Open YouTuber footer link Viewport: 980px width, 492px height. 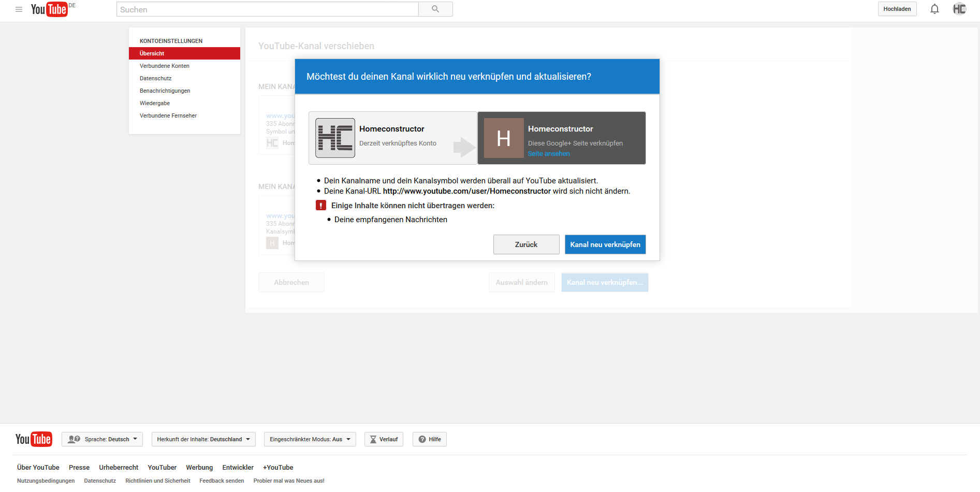point(162,467)
